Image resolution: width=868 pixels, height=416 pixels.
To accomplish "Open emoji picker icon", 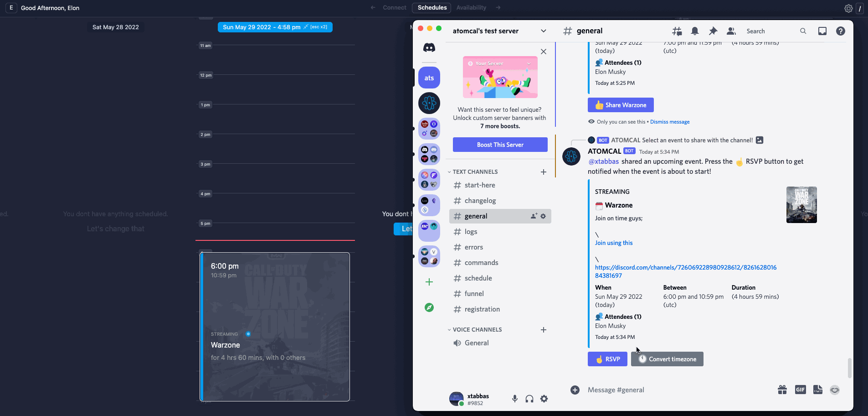I will 835,390.
